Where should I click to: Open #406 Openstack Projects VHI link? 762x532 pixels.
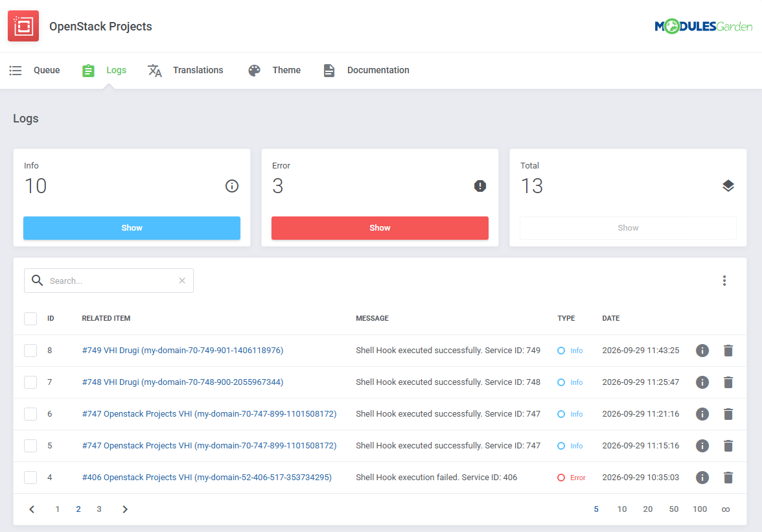point(207,478)
